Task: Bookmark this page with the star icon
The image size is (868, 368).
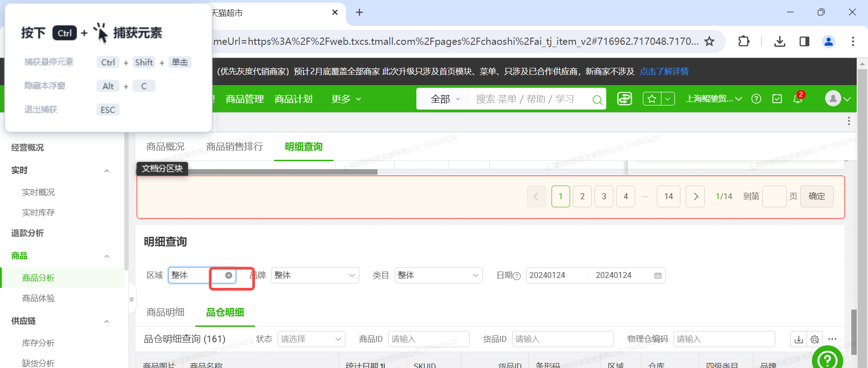Action: [709, 42]
